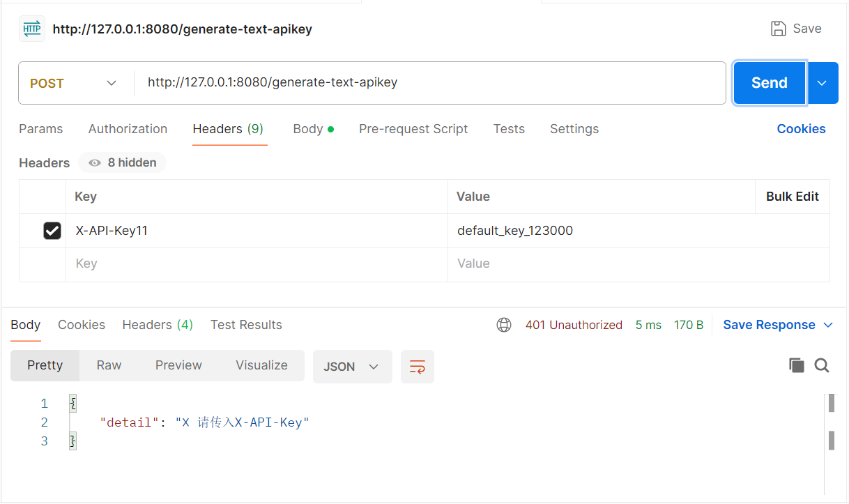Image resolution: width=849 pixels, height=504 pixels.
Task: Open the POST method dropdown
Action: [x=74, y=83]
